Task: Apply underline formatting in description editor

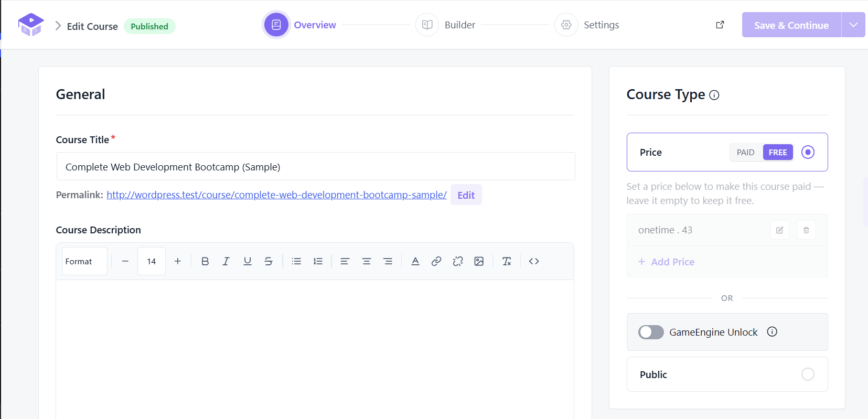Action: [x=248, y=261]
